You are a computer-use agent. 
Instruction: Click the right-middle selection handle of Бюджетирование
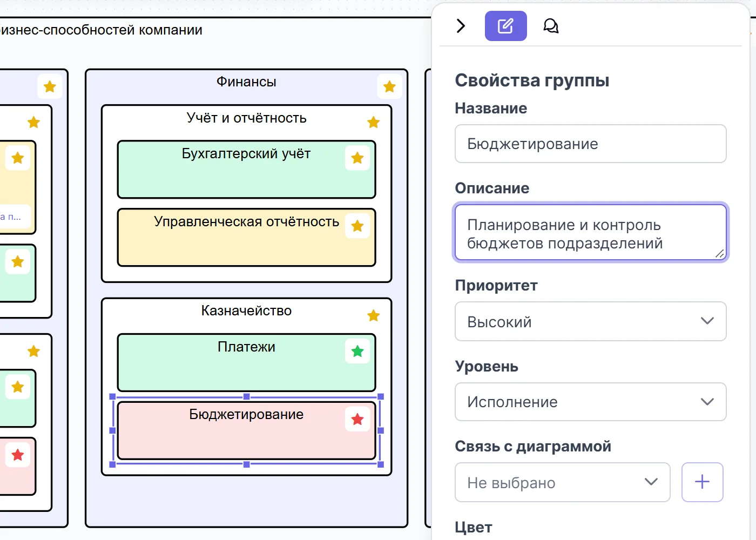(381, 430)
